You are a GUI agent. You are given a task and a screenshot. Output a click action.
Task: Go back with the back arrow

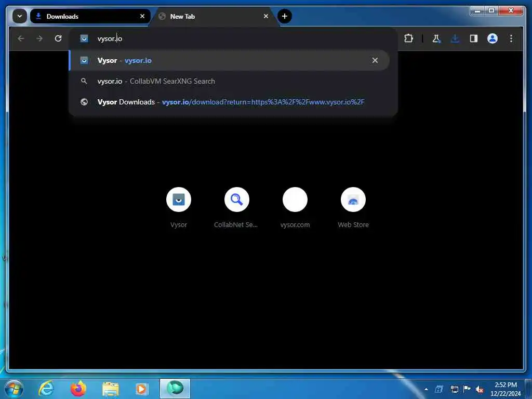[21, 38]
